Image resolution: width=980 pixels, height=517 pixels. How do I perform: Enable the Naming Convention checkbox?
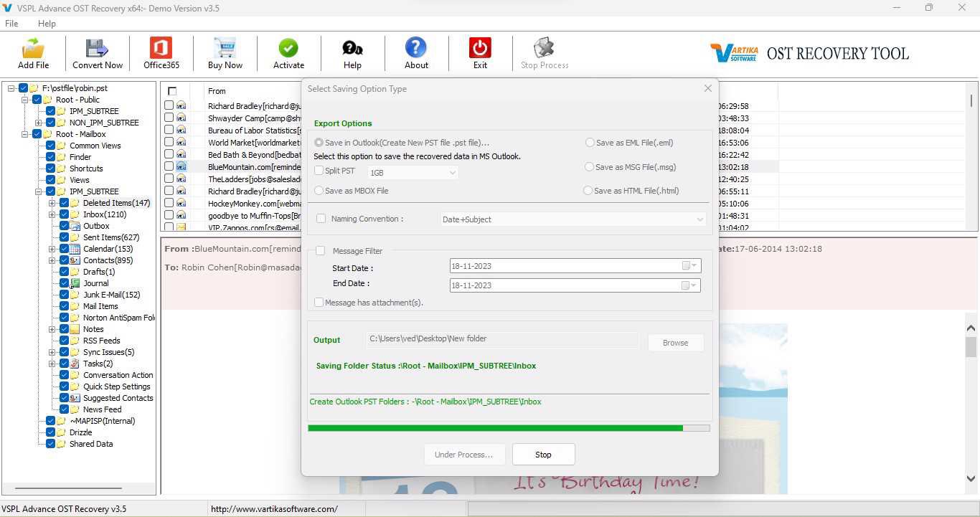click(x=321, y=219)
